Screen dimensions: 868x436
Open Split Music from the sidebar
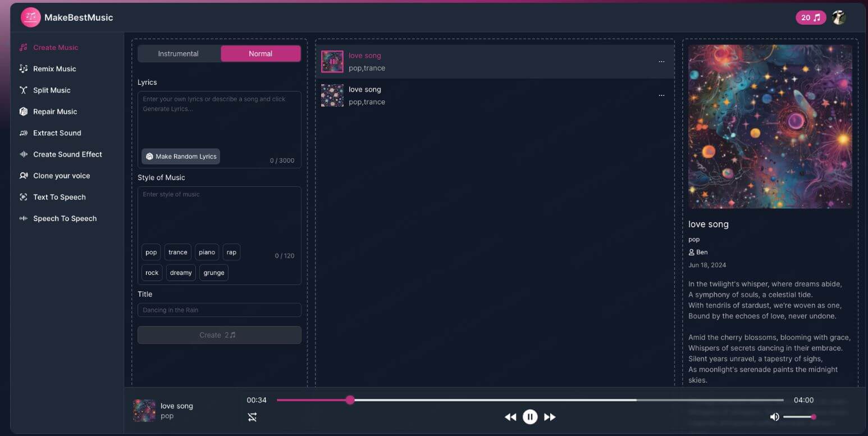point(52,90)
